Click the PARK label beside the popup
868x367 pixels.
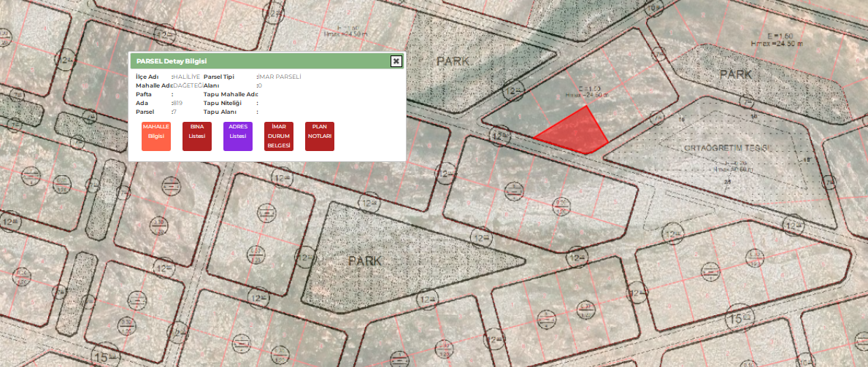(453, 61)
